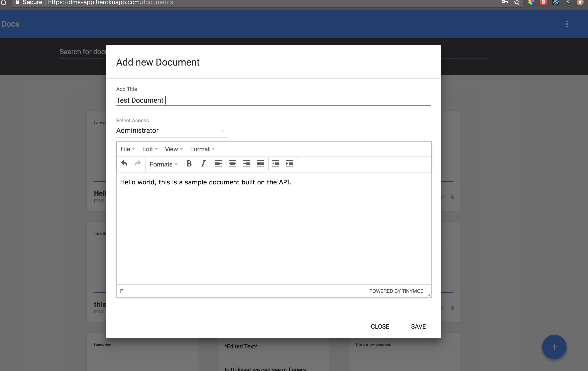The image size is (588, 371).
Task: Click the Justify text icon
Action: point(260,164)
